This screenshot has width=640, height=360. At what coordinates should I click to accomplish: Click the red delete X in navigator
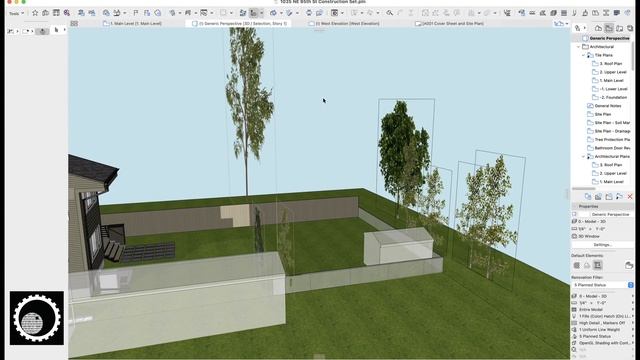point(630,197)
